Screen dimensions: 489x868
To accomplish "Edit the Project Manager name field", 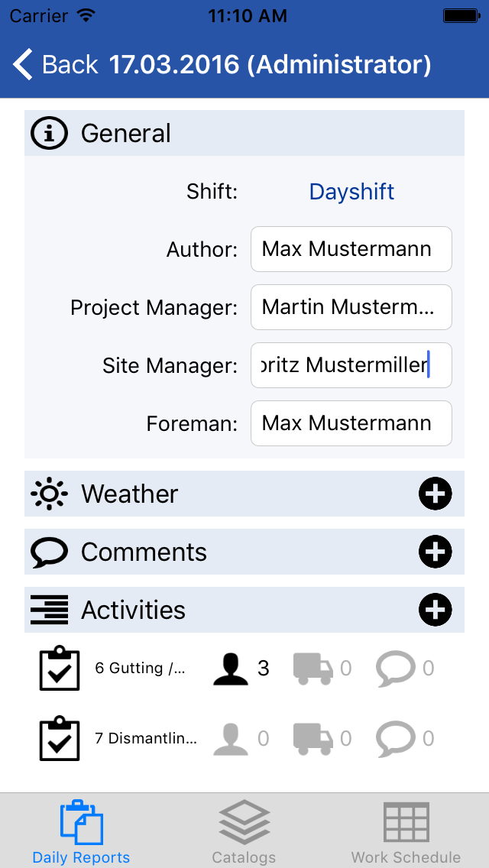I will (x=351, y=307).
